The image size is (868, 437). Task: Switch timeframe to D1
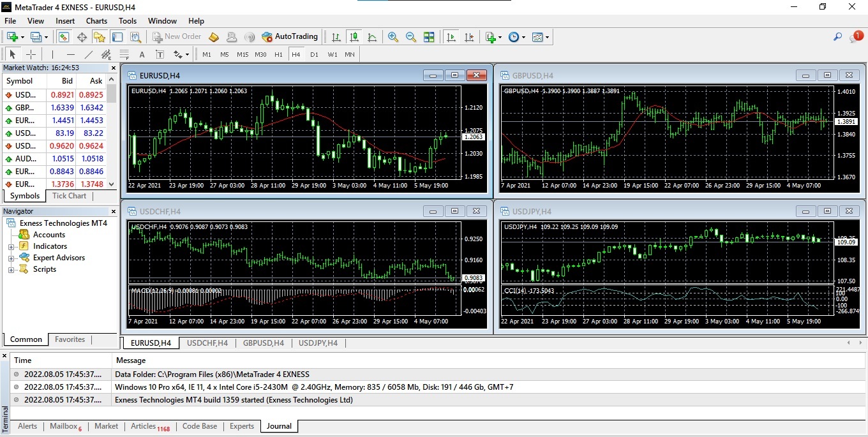tap(314, 54)
